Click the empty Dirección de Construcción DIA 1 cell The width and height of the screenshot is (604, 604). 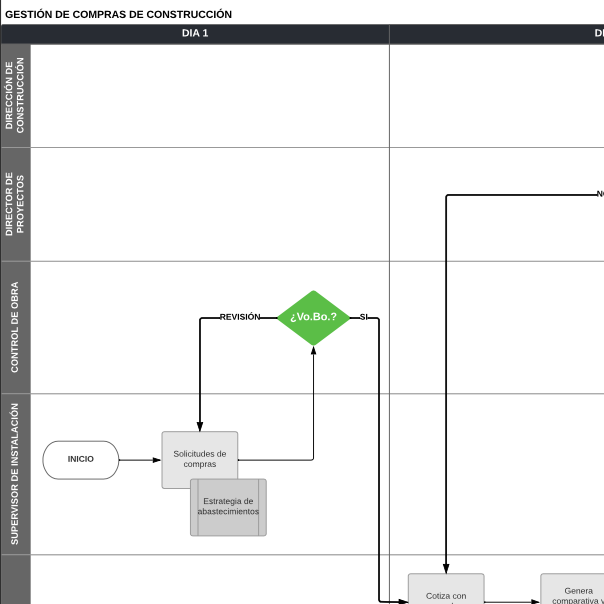coord(210,95)
